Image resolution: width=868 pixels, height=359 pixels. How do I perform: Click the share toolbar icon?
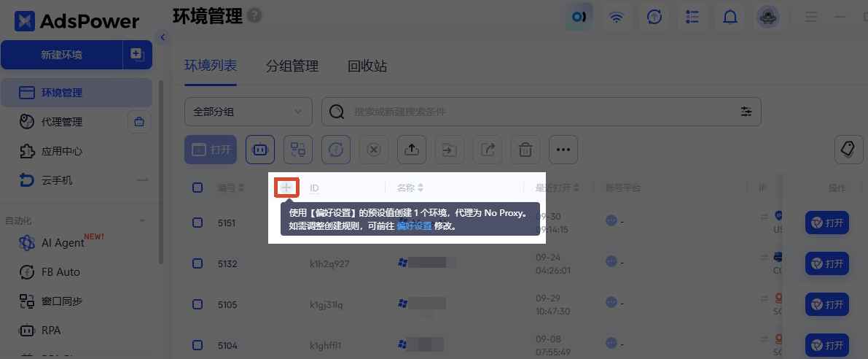(488, 150)
